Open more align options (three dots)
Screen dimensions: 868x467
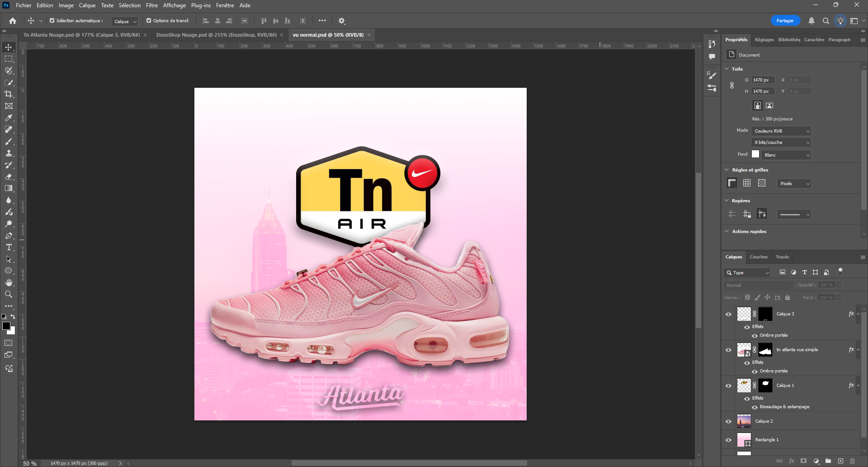coord(322,21)
